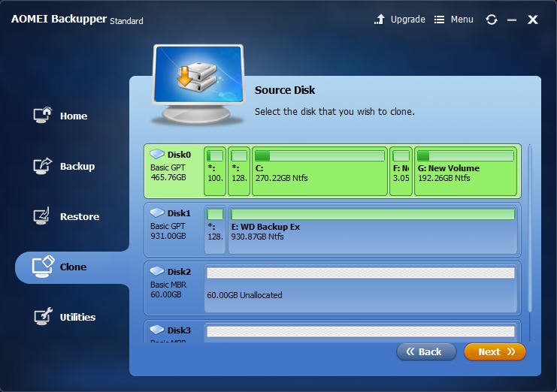This screenshot has width=557, height=392.
Task: Click the Upgrade arrow icon
Action: pos(380,20)
